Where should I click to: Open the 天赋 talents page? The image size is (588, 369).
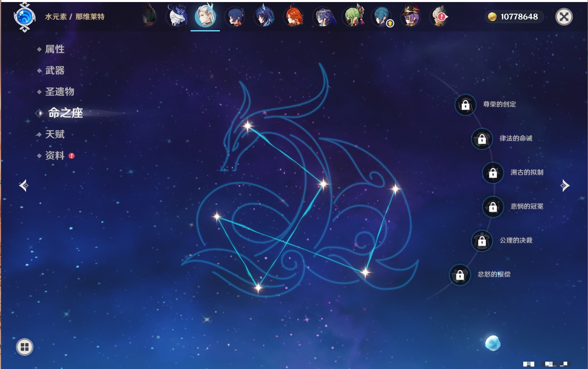click(x=55, y=134)
